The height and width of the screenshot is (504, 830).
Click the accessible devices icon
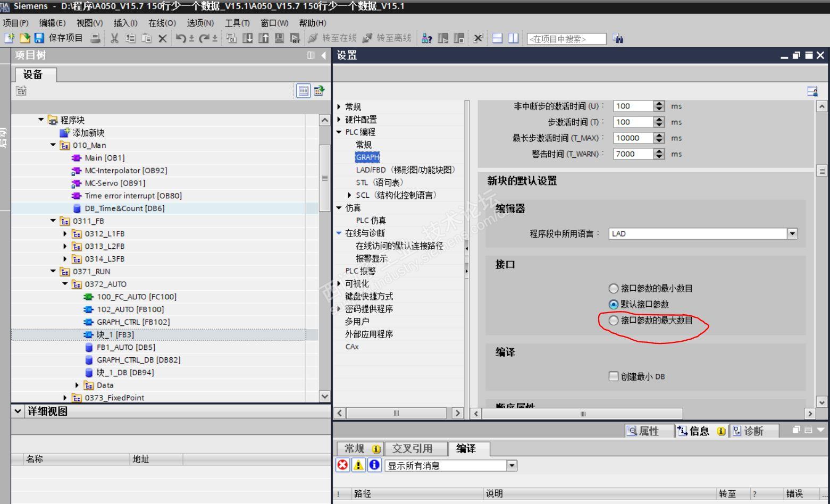[426, 38]
